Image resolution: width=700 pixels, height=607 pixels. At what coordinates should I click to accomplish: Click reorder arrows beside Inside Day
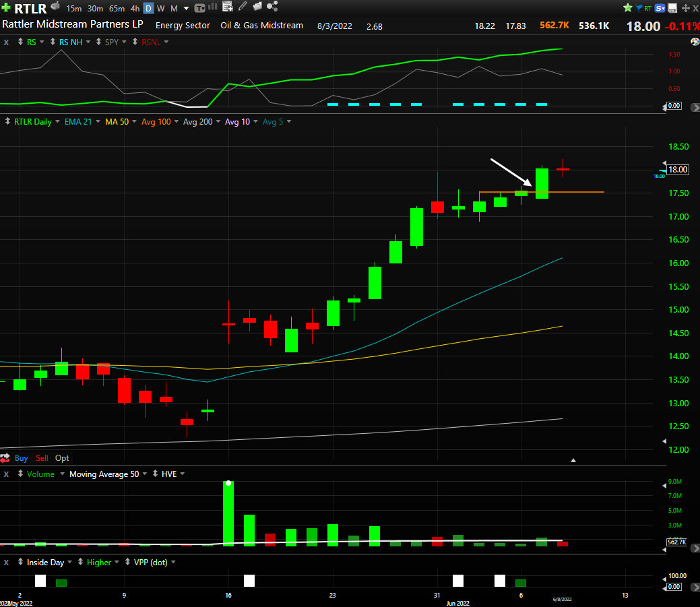click(20, 562)
